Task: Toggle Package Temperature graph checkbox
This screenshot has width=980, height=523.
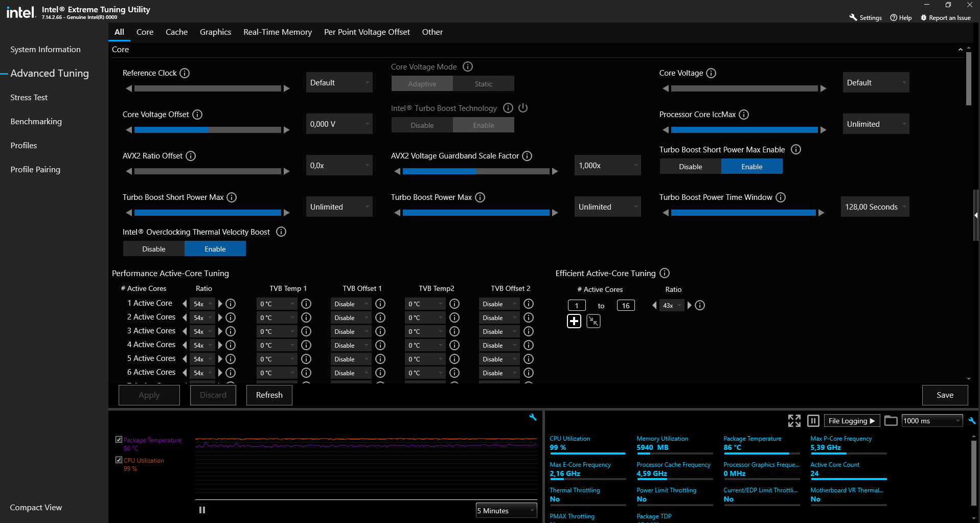Action: coord(119,440)
